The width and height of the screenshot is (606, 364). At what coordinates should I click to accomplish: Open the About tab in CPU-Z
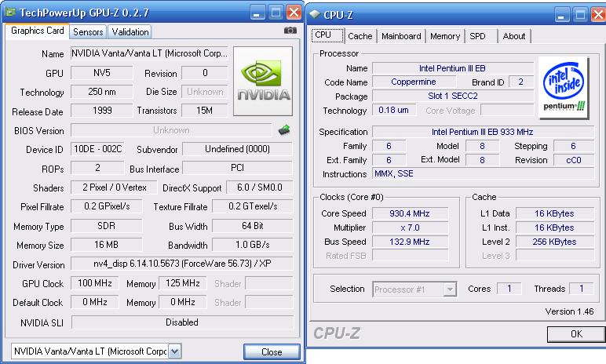[x=514, y=36]
